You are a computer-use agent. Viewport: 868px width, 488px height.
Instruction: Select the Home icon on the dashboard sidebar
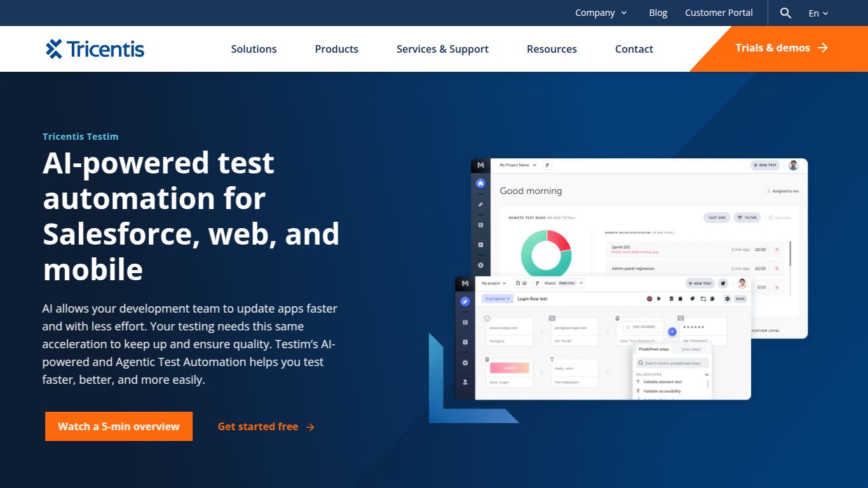pos(480,184)
